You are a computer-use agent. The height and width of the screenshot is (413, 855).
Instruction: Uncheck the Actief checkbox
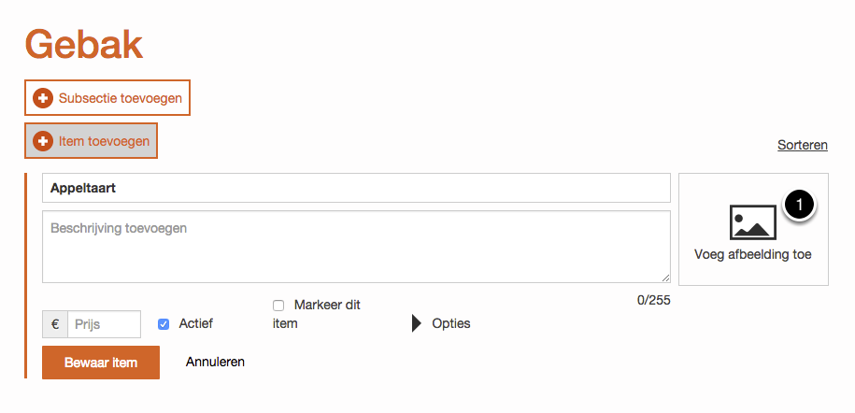tap(164, 324)
